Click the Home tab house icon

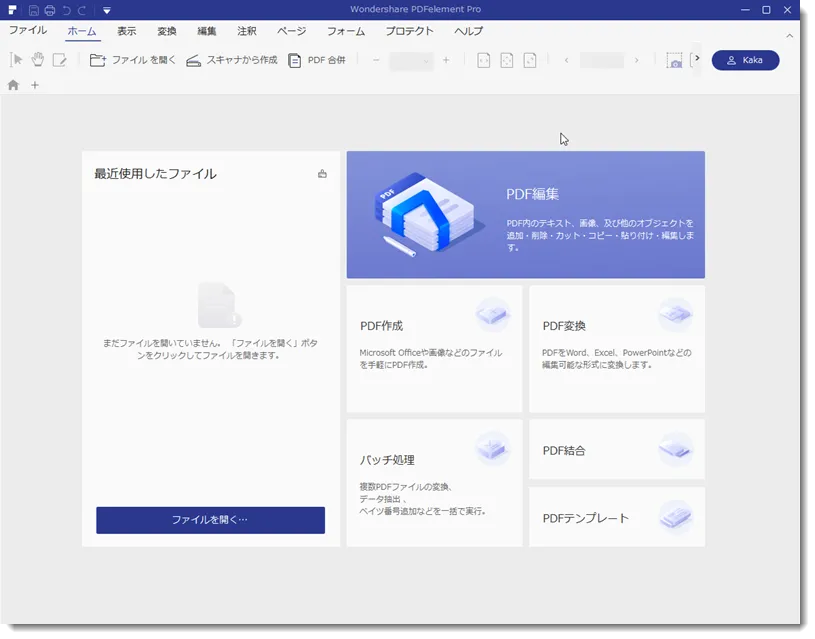pyautogui.click(x=14, y=85)
